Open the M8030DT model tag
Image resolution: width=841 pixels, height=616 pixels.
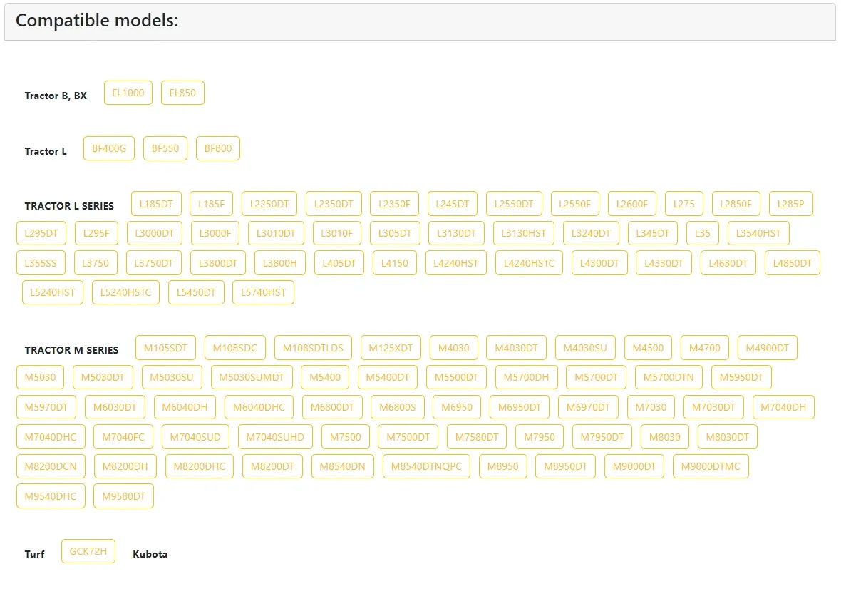tap(727, 437)
